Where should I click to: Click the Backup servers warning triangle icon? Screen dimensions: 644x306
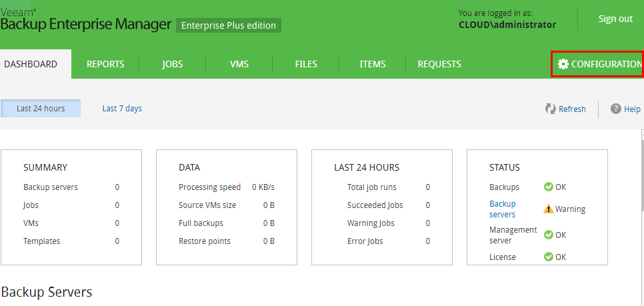pyautogui.click(x=549, y=209)
